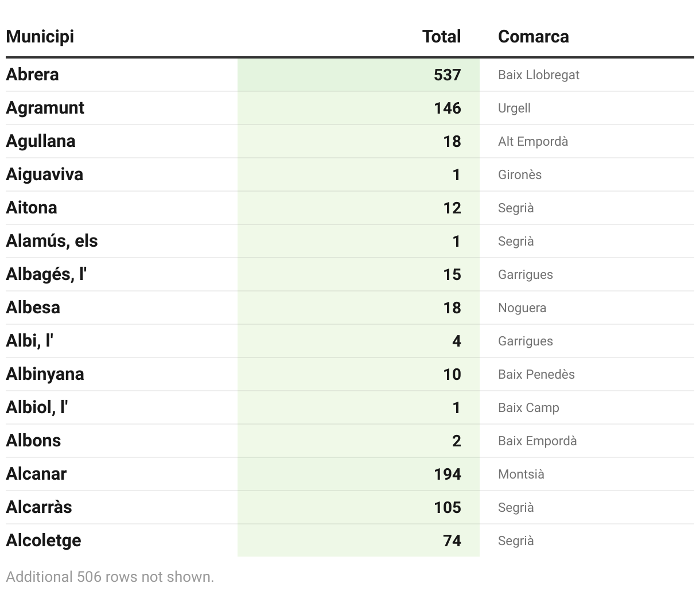Select the Alcarràs row name
The width and height of the screenshot is (700, 591).
tap(39, 507)
